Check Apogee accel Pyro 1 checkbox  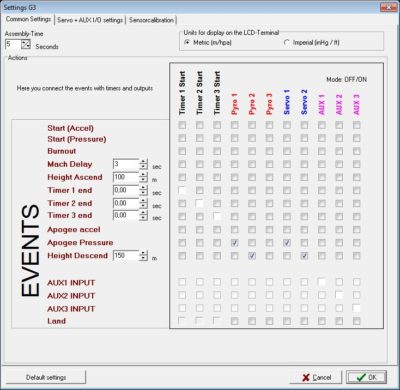pyautogui.click(x=234, y=229)
